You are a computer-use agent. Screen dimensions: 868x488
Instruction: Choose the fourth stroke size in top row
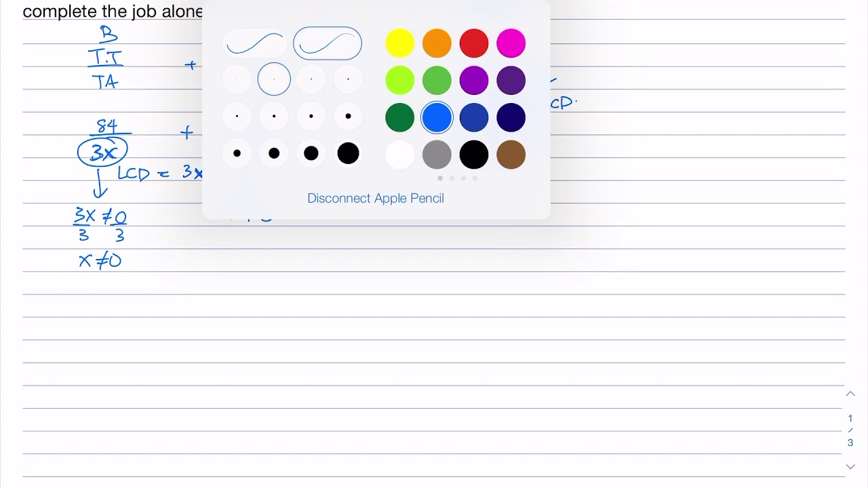348,79
